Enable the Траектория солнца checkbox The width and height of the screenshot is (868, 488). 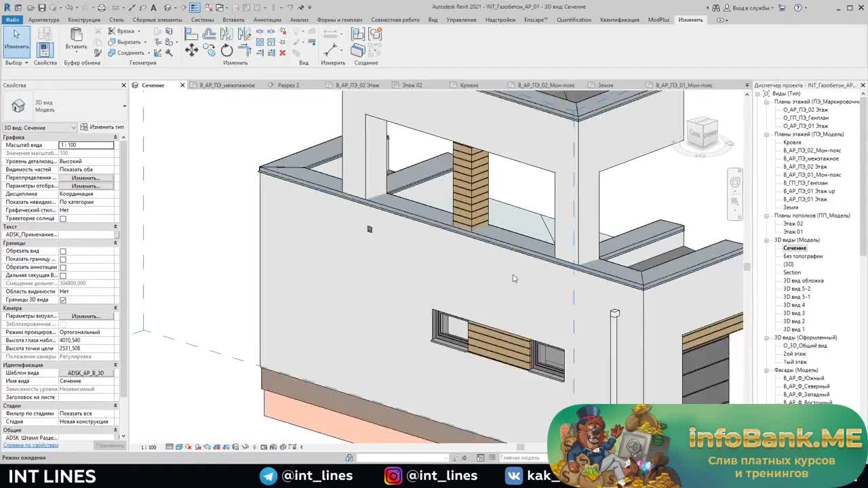(63, 219)
